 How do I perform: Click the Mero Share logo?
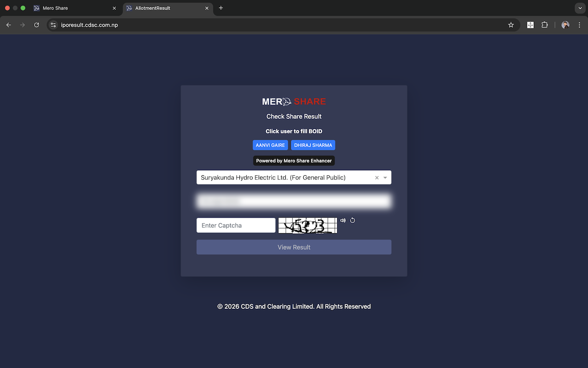tap(294, 102)
